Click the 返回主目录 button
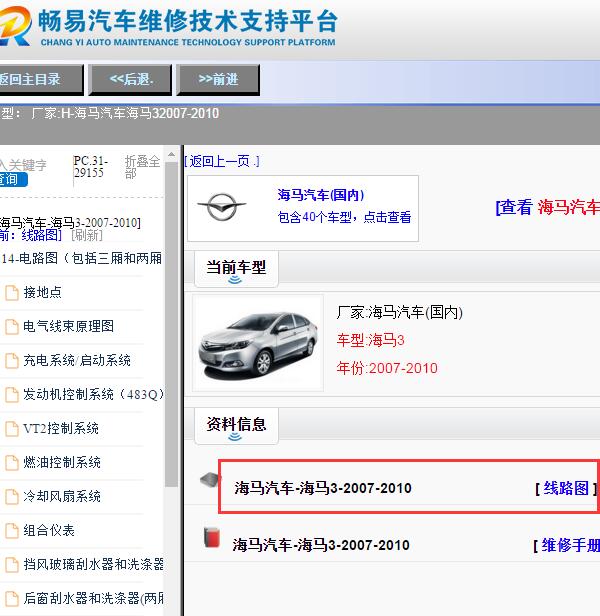The width and height of the screenshot is (600, 616). tap(41, 80)
